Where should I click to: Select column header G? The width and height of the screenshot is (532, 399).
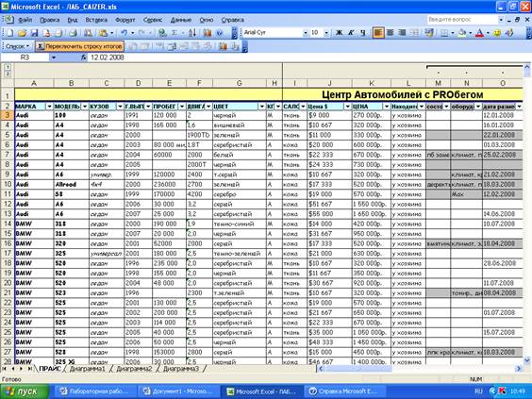click(240, 83)
